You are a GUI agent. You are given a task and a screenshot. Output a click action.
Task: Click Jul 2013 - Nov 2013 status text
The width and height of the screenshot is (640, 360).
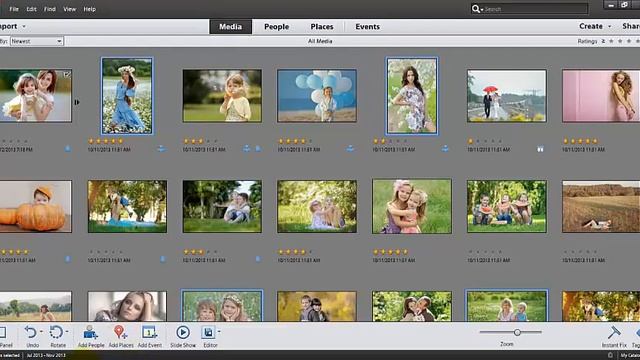click(46, 356)
